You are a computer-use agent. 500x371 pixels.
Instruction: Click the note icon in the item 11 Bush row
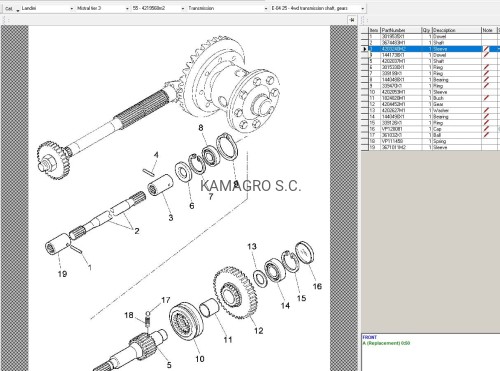486,98
